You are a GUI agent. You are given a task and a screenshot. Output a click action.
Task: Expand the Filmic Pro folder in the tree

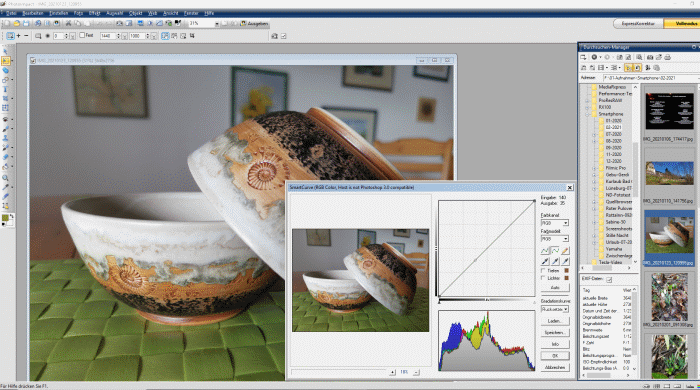[x=594, y=168]
